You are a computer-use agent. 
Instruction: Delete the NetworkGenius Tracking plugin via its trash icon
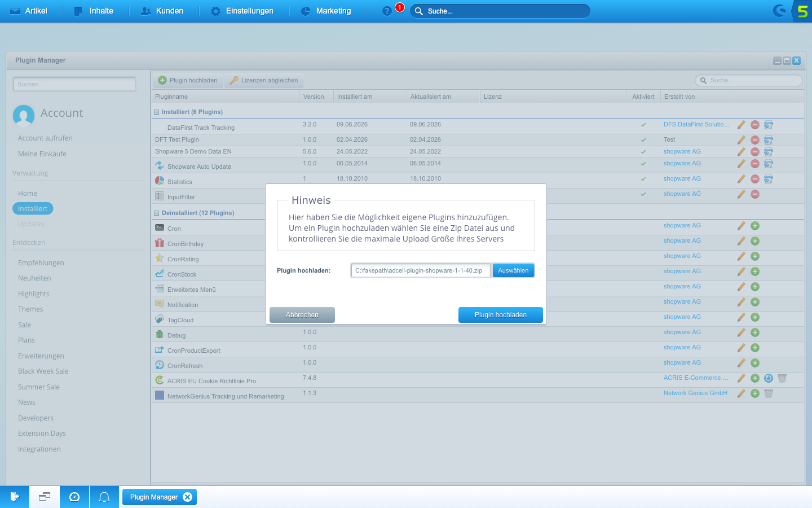pos(769,393)
